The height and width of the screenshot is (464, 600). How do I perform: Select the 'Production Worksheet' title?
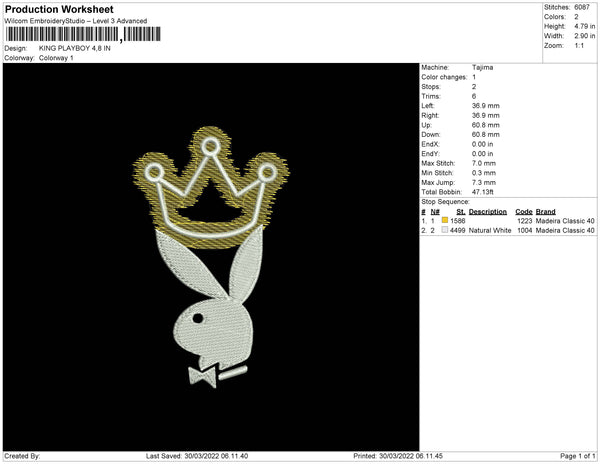[x=59, y=10]
